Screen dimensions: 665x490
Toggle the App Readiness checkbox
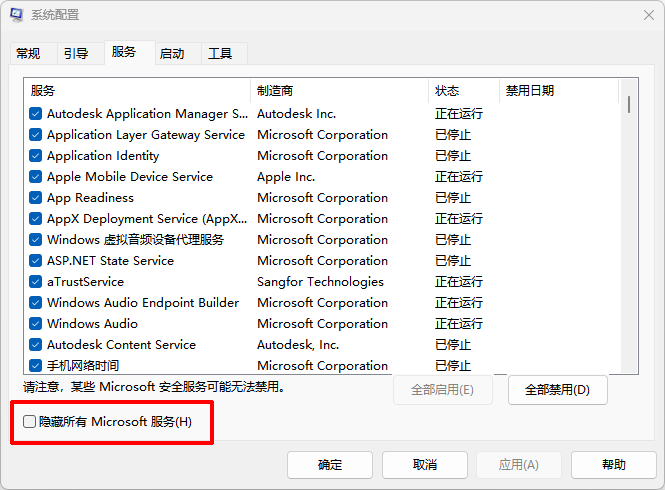[x=36, y=198]
